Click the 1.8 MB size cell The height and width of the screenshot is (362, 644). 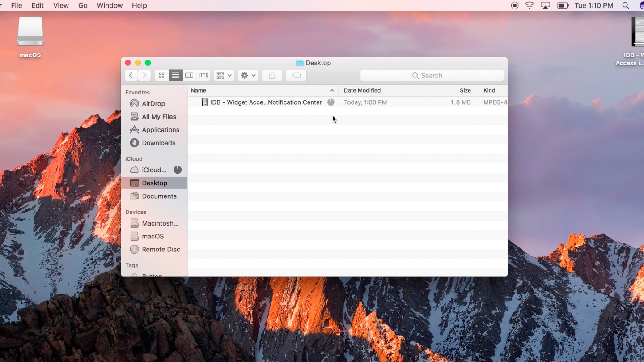point(460,102)
